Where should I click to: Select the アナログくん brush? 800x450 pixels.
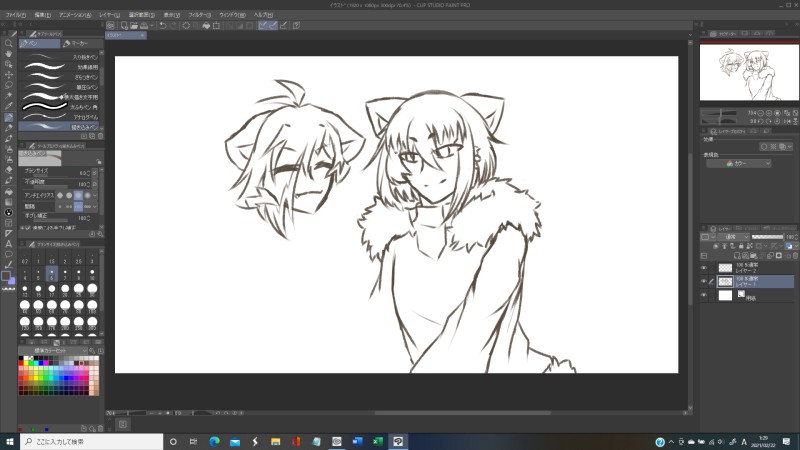click(x=59, y=117)
